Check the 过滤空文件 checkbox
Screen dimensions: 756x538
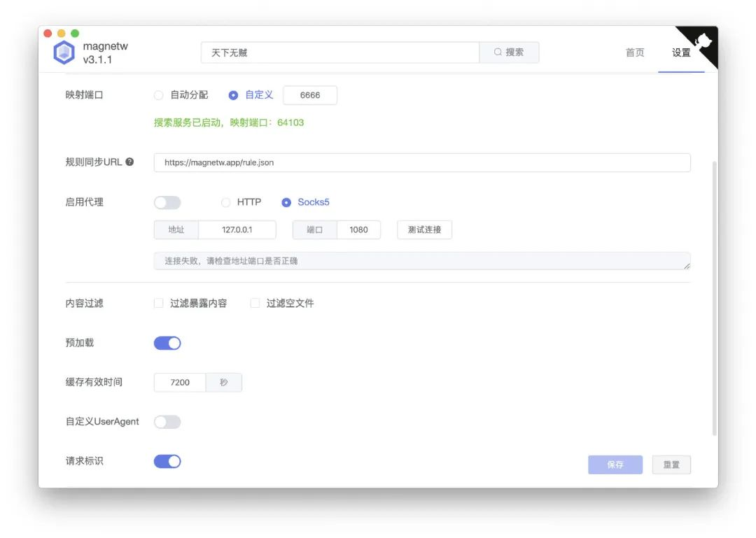254,303
